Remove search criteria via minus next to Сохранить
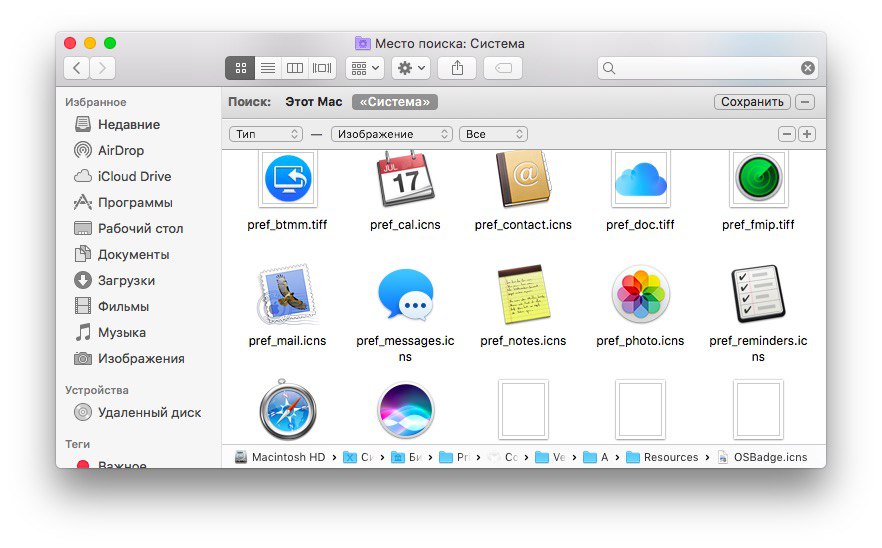Screen dimensions: 882x548 tap(805, 102)
